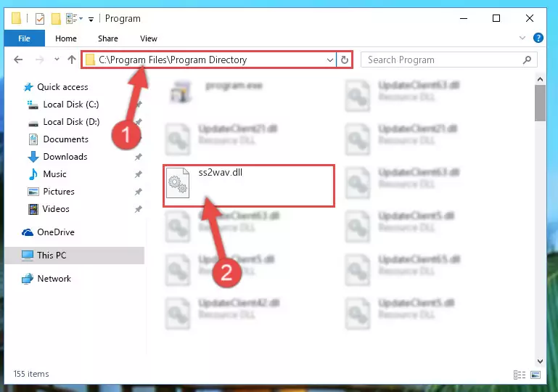Expand the ribbon chevron
This screenshot has width=558, height=392.
(522, 38)
